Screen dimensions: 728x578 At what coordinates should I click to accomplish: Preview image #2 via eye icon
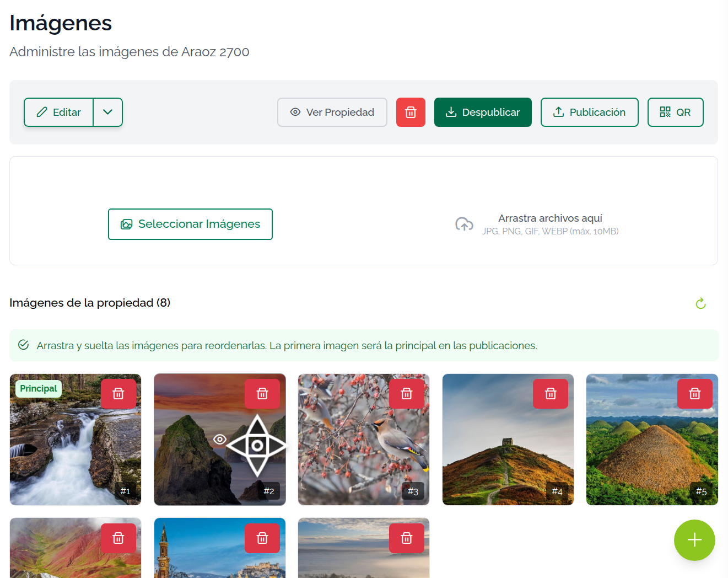tap(220, 440)
